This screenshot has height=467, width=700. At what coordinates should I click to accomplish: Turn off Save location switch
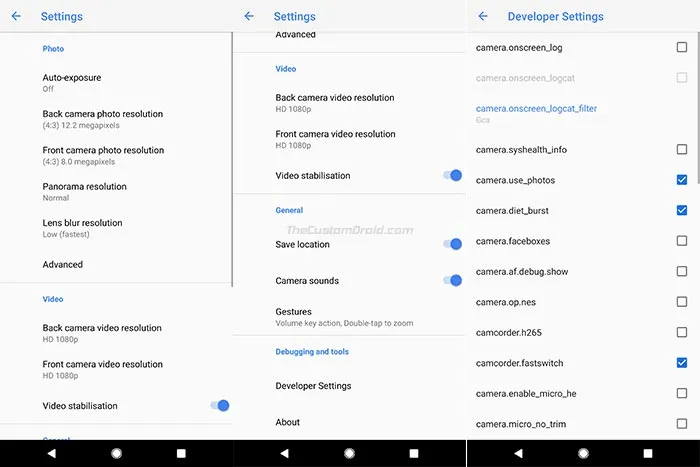(453, 244)
